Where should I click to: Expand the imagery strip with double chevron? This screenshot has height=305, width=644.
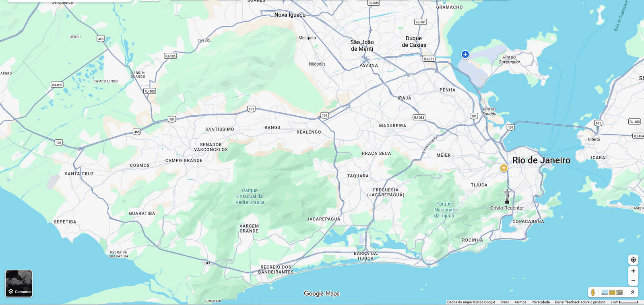coord(633,292)
